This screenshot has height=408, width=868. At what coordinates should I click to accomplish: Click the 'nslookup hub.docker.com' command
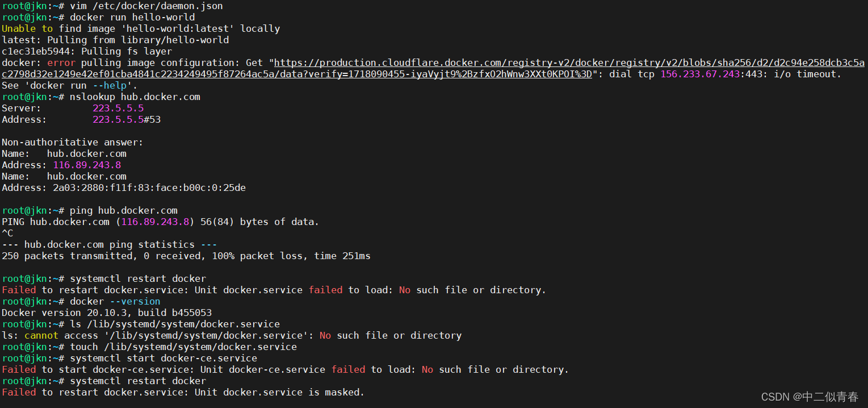(x=135, y=97)
